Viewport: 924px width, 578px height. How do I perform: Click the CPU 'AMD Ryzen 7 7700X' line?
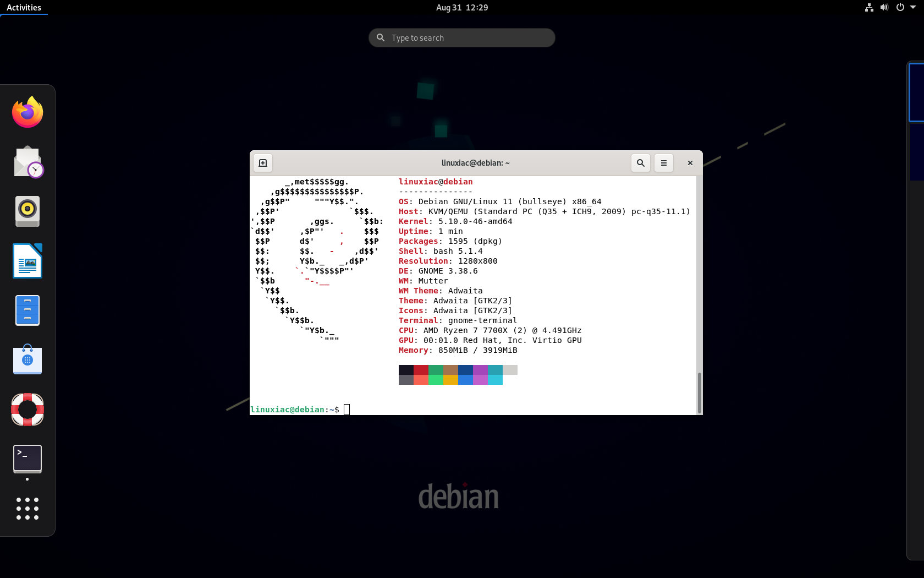click(x=490, y=331)
